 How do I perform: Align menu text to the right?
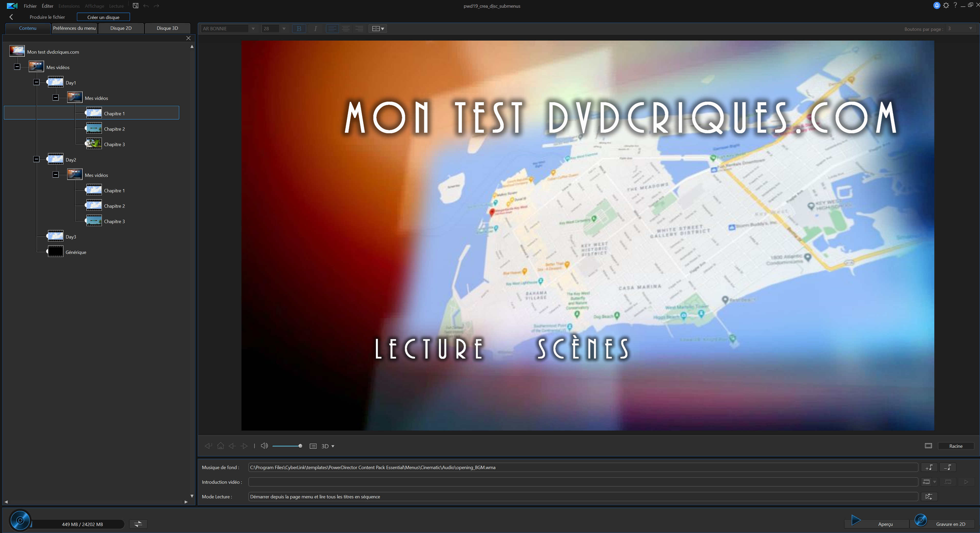(360, 28)
